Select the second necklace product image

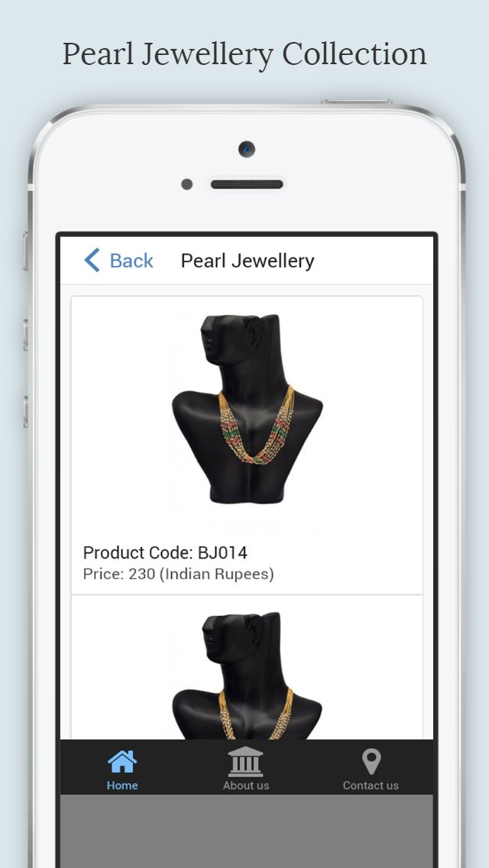[x=247, y=675]
